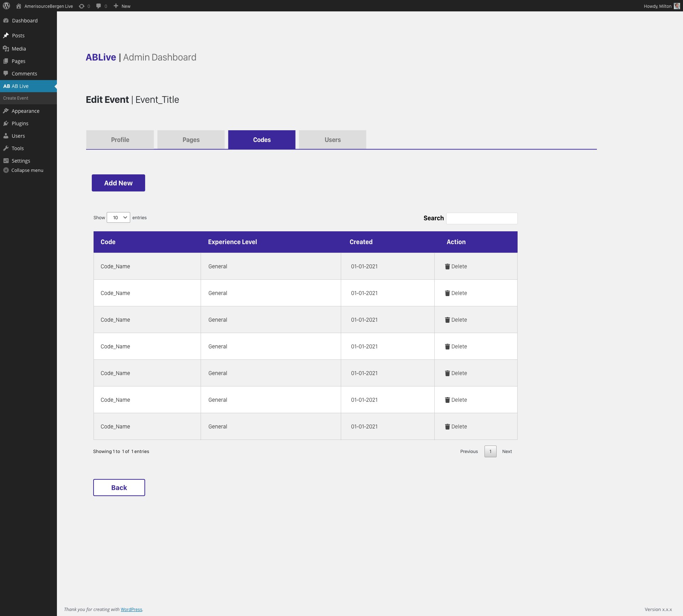Click the WordPress logo icon
The width and height of the screenshot is (683, 616).
[6, 6]
